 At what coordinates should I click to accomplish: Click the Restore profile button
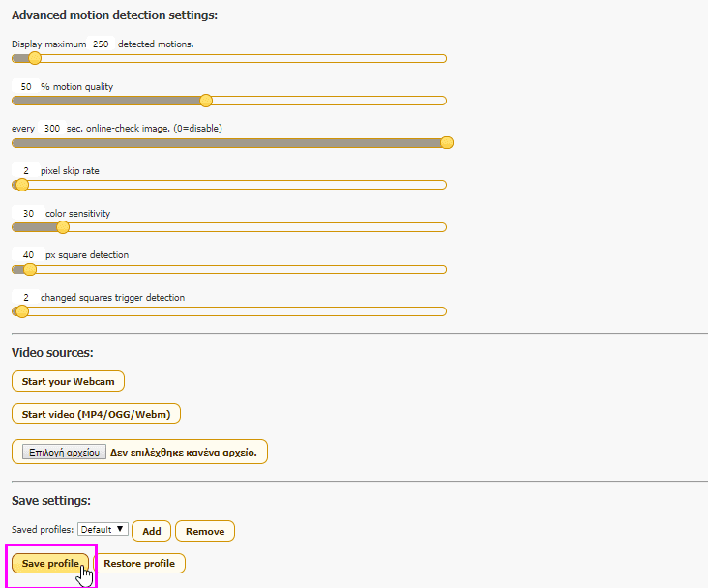click(139, 563)
